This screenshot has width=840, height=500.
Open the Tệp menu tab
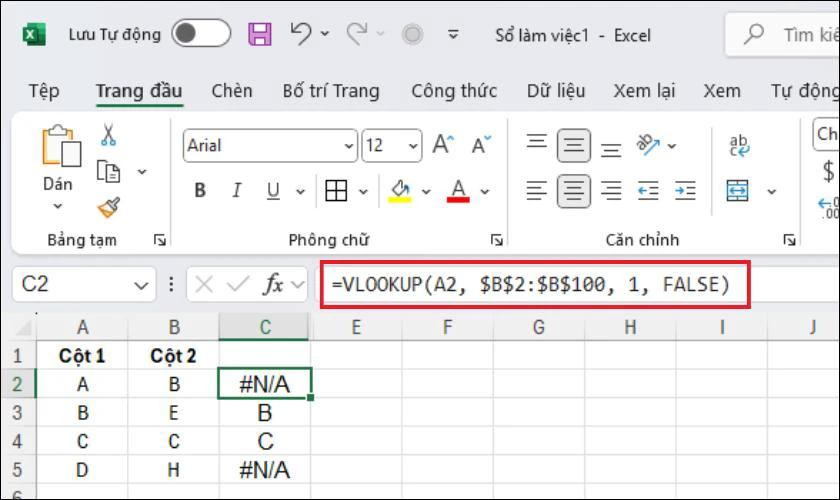click(x=44, y=91)
